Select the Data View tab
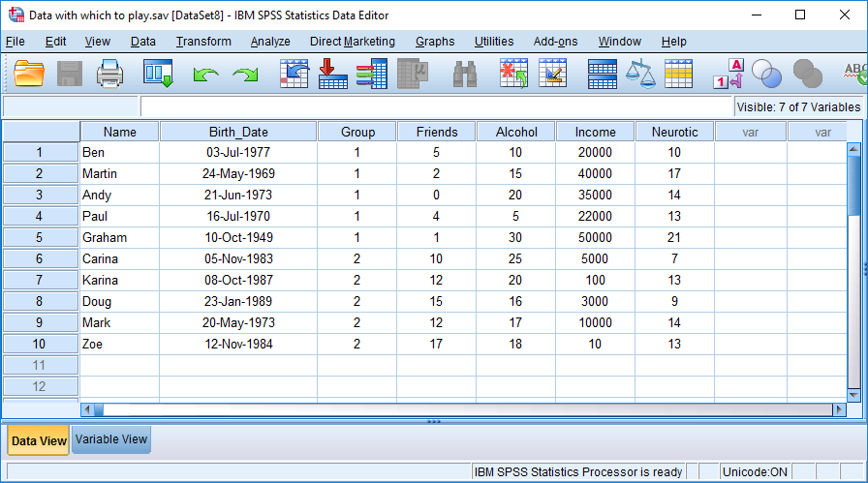 (39, 440)
